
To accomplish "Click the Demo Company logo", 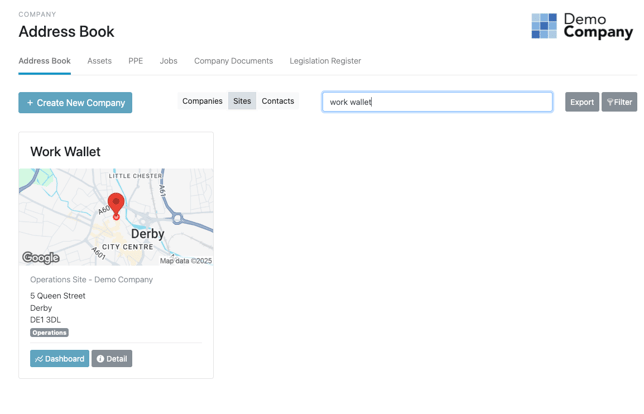I will 582,26.
